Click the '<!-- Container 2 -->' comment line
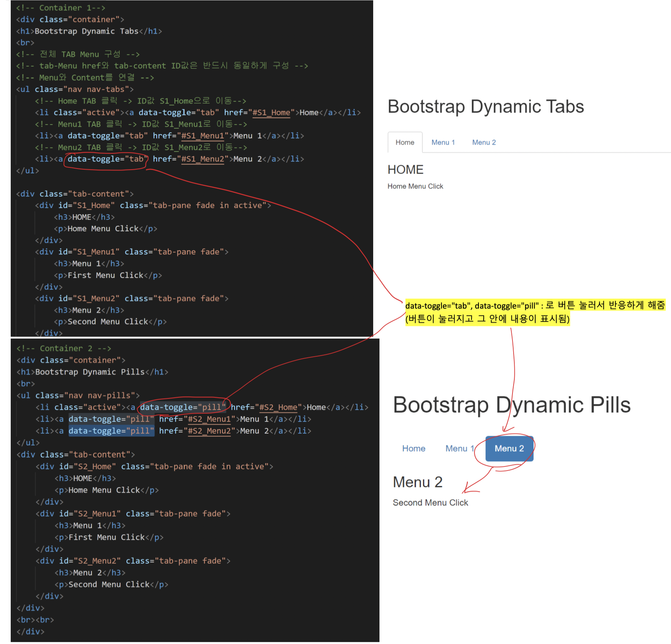This screenshot has width=671, height=644. 64,349
